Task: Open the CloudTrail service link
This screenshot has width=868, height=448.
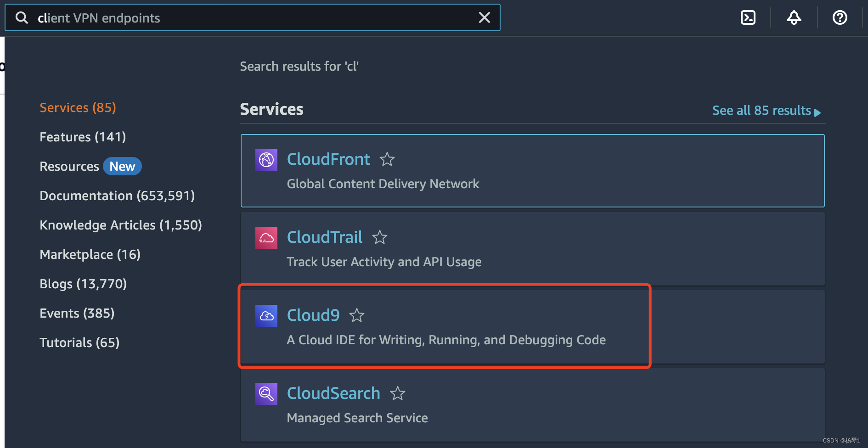Action: coord(325,237)
